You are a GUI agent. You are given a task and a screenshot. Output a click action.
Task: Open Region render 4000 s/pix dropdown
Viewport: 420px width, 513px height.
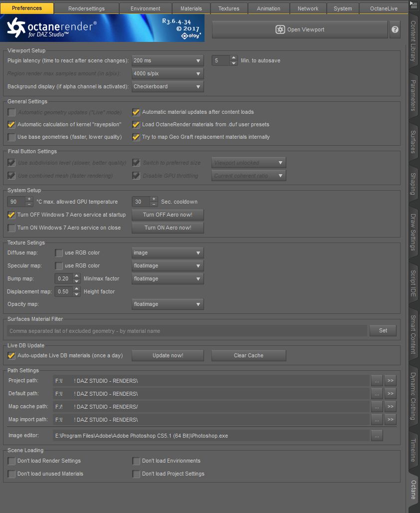168,74
